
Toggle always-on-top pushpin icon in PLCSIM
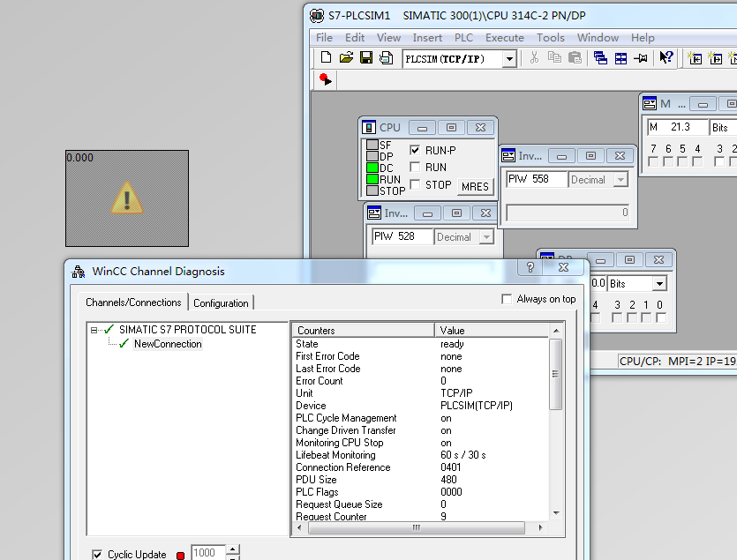(641, 58)
